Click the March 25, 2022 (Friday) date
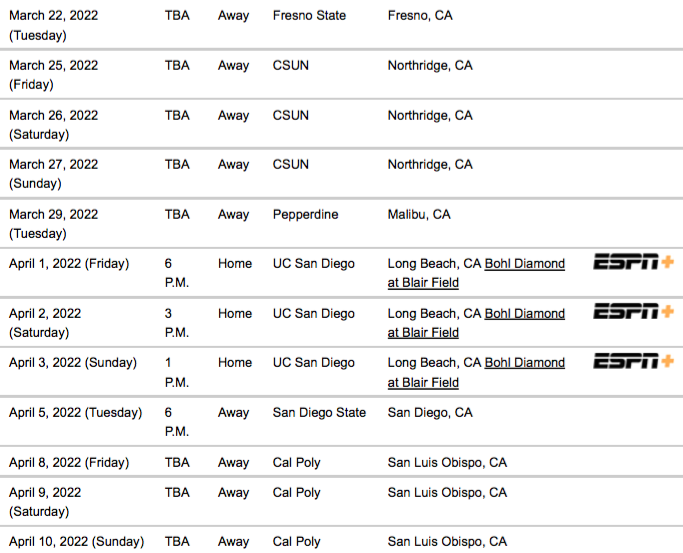The height and width of the screenshot is (553, 683). (54, 74)
